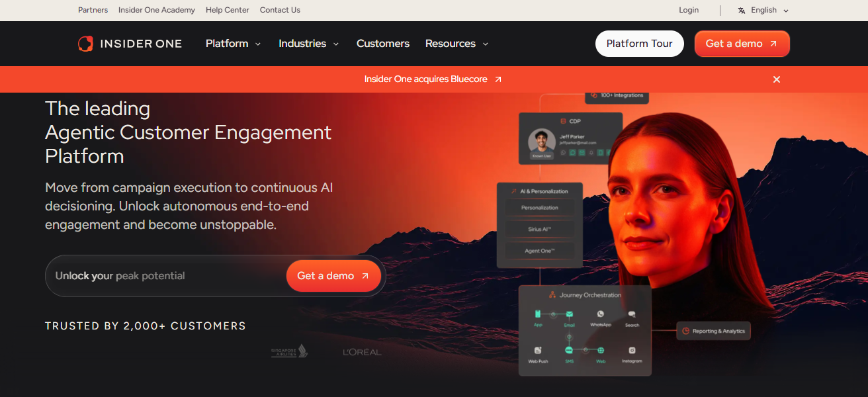Click the CDP database icon
Image resolution: width=868 pixels, height=397 pixels.
pyautogui.click(x=563, y=121)
